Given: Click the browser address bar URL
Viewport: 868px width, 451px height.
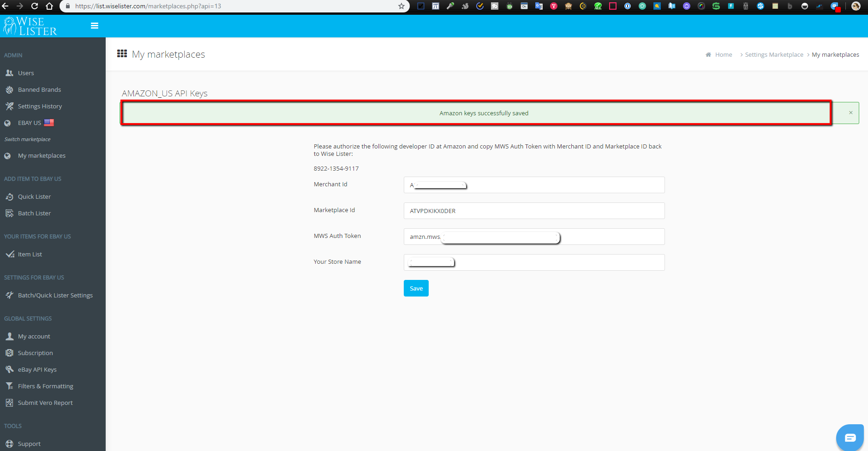Looking at the screenshot, I should click(x=148, y=6).
